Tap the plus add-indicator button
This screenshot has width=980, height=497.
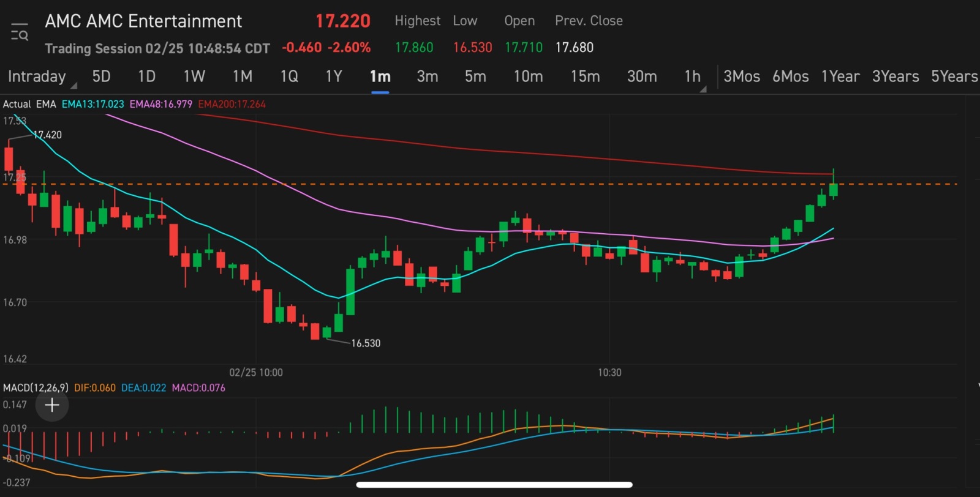52,405
